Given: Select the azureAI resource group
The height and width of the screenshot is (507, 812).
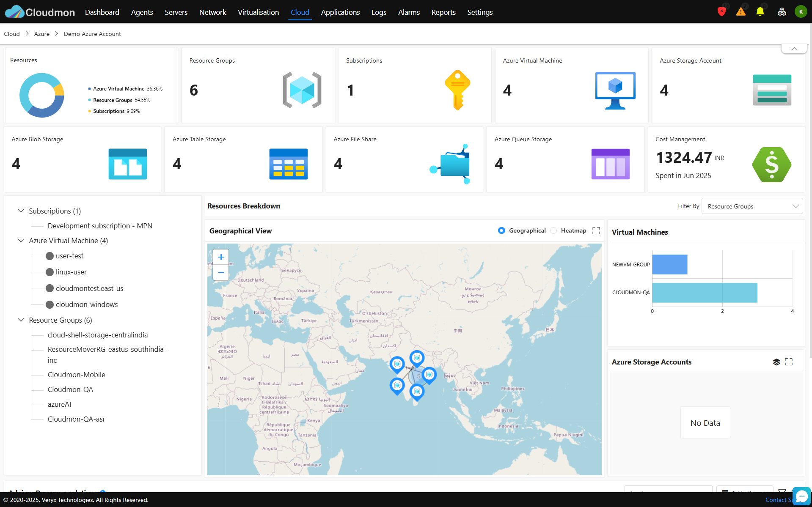Looking at the screenshot, I should coord(59,404).
